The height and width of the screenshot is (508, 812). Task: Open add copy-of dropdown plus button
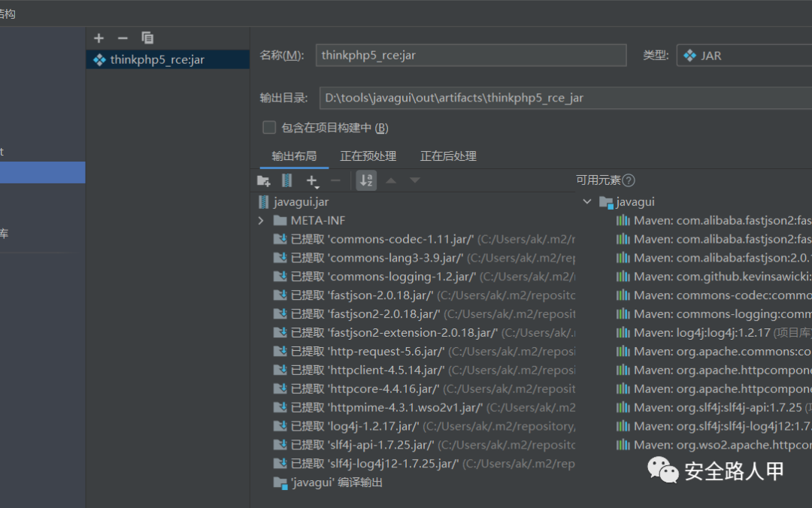312,180
